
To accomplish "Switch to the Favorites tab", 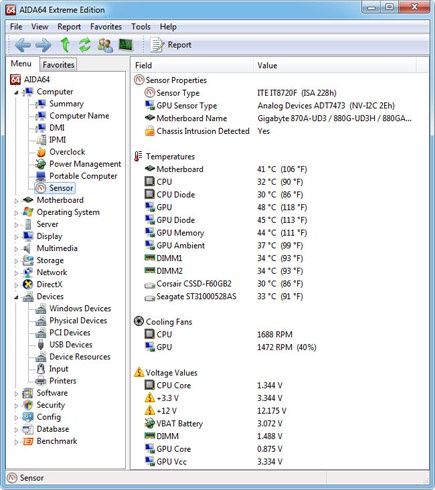I will coord(58,65).
